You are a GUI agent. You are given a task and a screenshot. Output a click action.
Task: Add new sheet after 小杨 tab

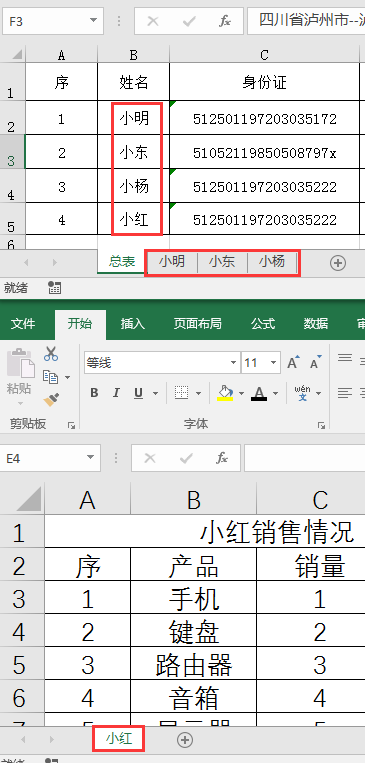click(x=337, y=263)
